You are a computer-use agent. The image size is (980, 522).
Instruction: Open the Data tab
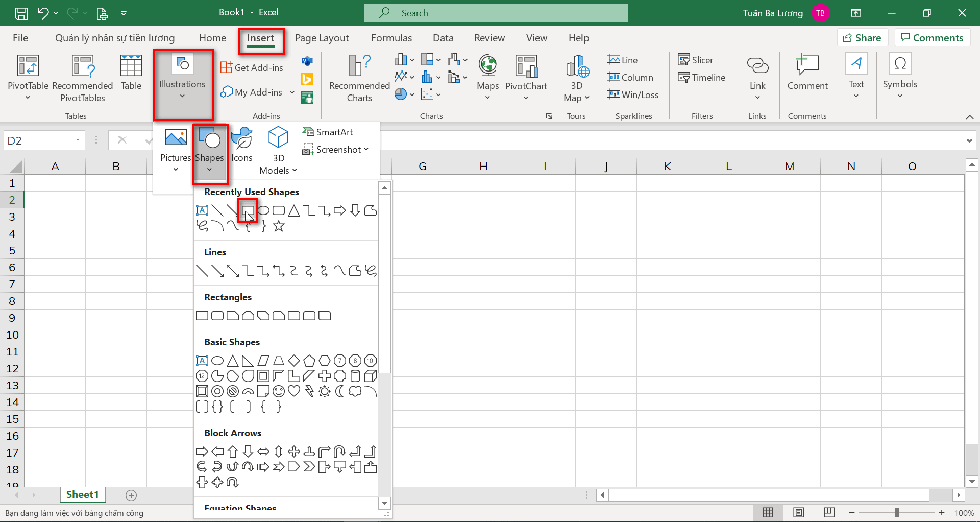coord(443,38)
